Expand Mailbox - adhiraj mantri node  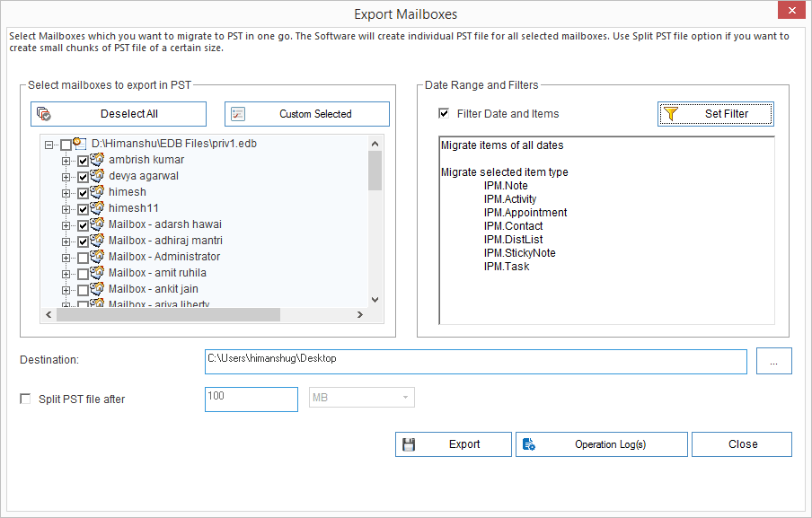pos(66,241)
